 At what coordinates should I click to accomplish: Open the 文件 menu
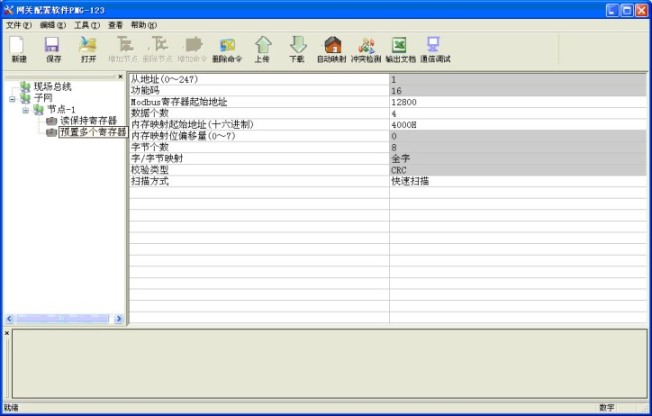[18, 24]
